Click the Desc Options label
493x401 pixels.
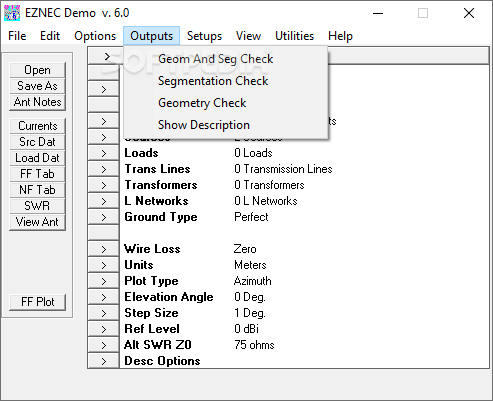point(162,361)
